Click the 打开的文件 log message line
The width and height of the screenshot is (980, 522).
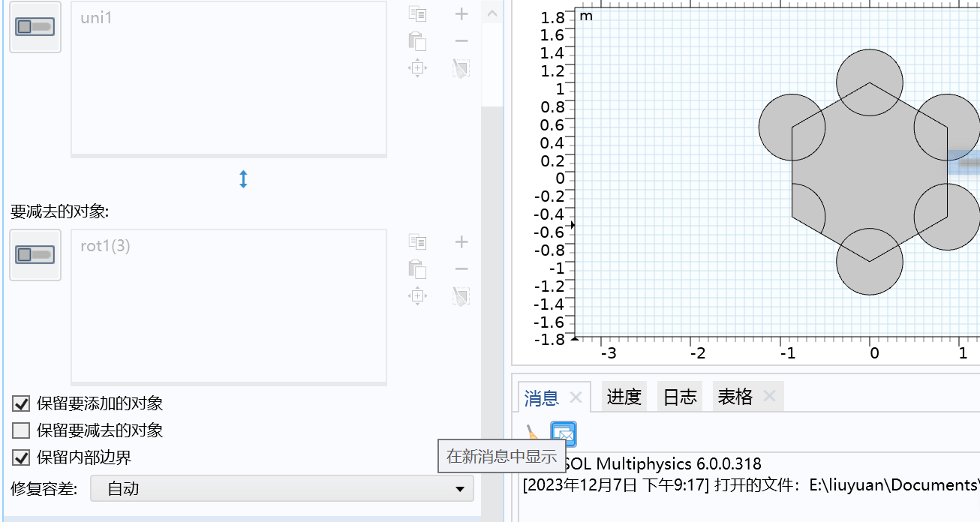point(751,484)
